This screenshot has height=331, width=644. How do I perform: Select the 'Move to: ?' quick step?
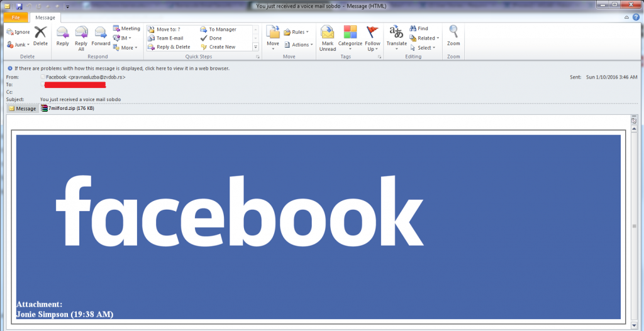coord(164,30)
